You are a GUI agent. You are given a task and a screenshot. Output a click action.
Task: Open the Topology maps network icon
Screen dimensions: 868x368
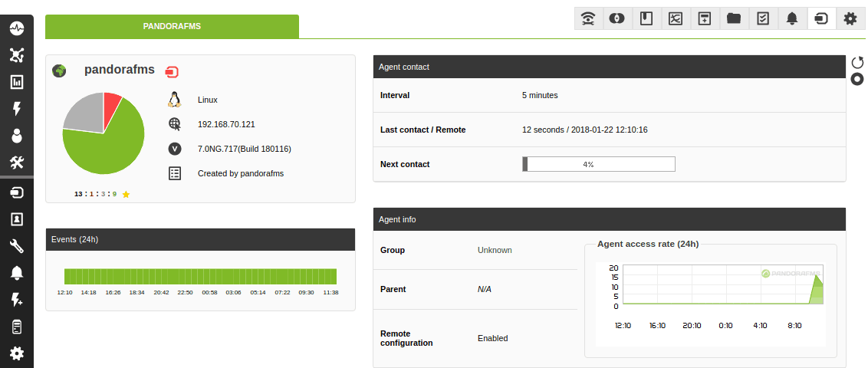(17, 54)
